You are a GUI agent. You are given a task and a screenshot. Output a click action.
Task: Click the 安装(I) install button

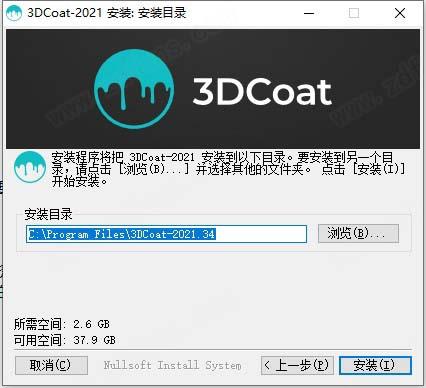(375, 365)
